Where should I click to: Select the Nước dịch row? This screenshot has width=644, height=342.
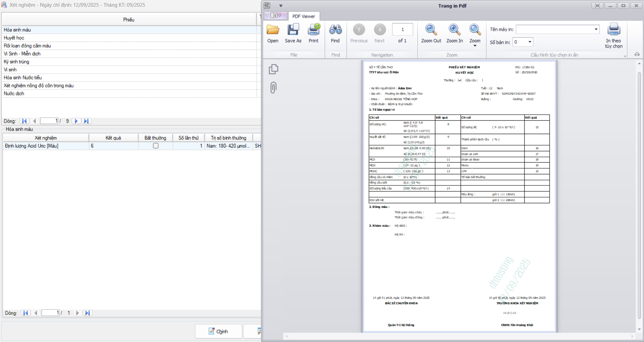click(129, 94)
